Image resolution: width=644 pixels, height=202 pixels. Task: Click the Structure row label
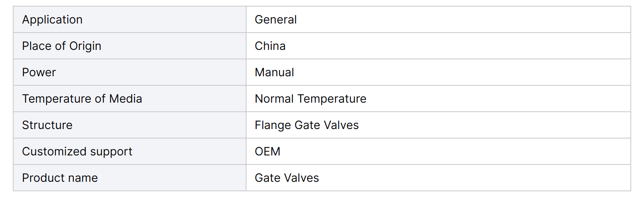[x=47, y=125]
